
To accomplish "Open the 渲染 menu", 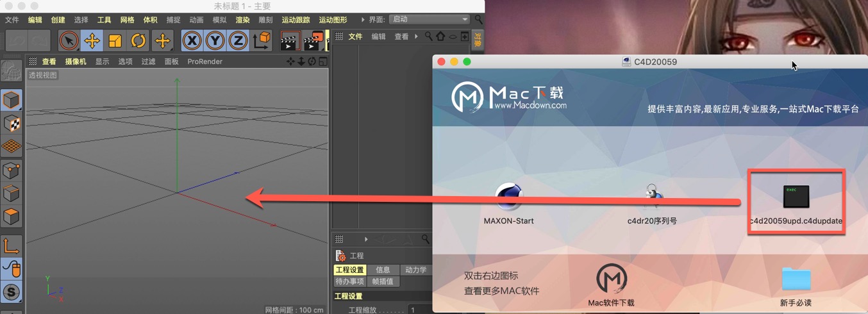I will coord(242,20).
